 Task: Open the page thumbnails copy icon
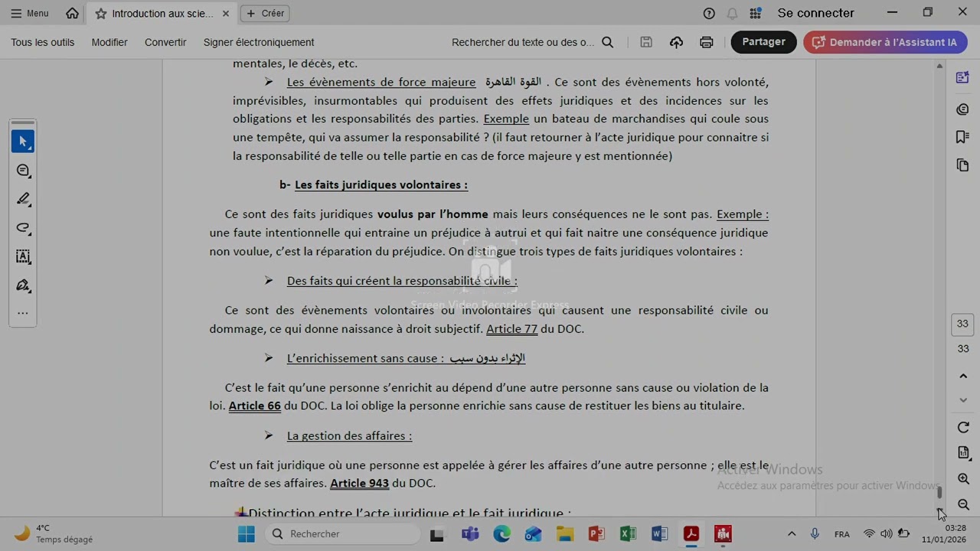(963, 165)
